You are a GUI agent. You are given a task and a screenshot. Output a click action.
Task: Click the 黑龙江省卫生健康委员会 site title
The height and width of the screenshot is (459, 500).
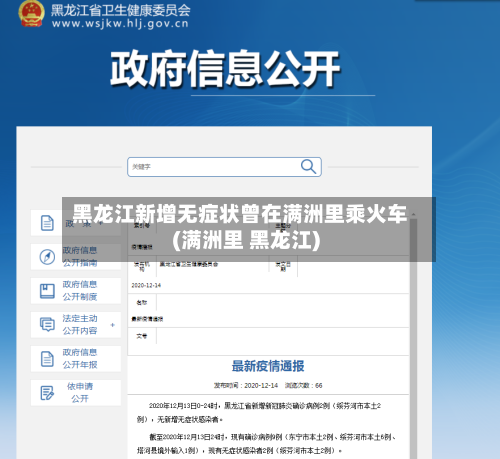[120, 10]
